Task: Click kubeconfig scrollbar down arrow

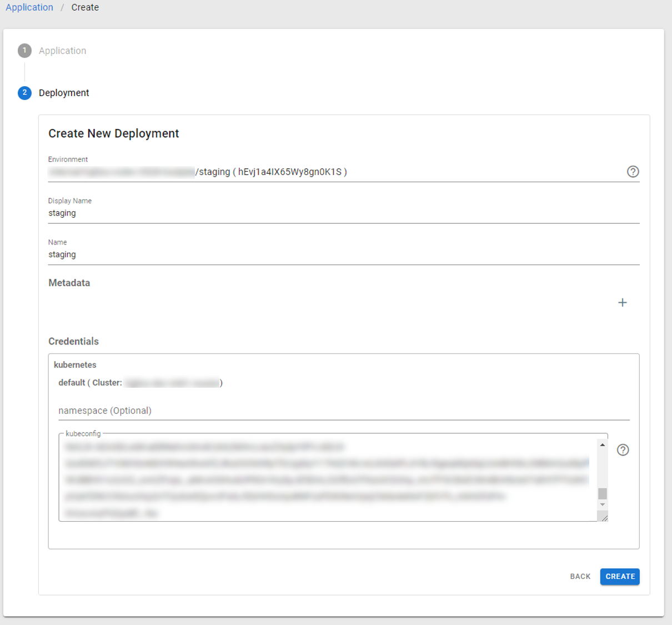Action: point(602,504)
